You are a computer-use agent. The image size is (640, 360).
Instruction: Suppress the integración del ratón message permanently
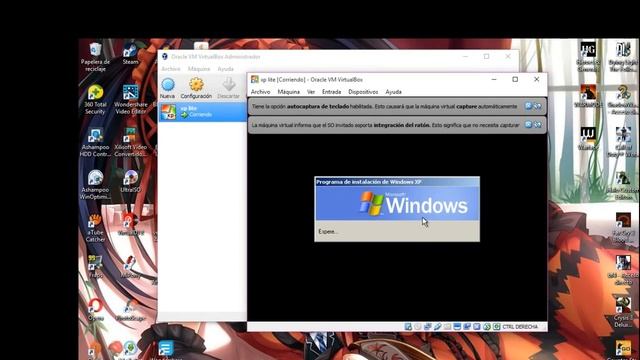[x=538, y=124]
